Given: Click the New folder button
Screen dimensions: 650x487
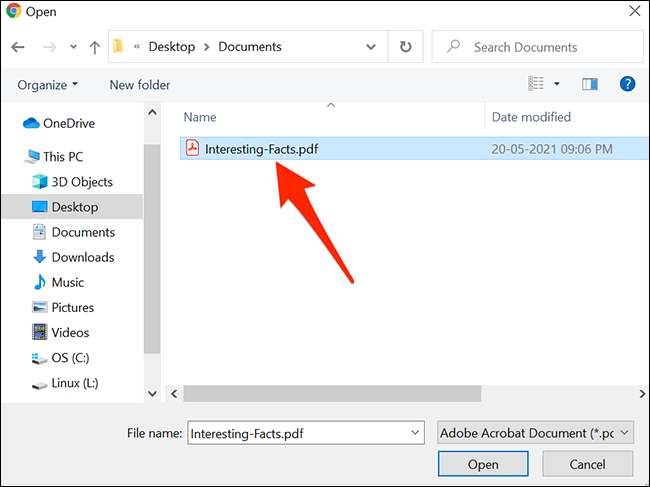Looking at the screenshot, I should 140,85.
